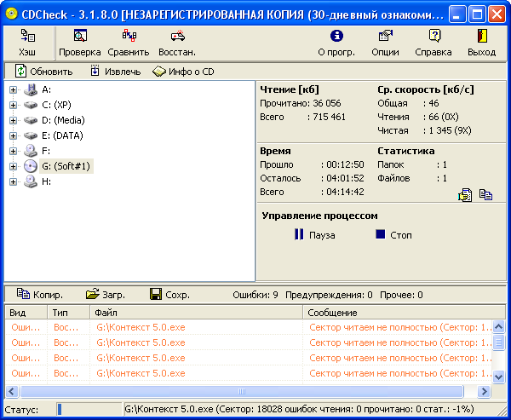Click the Стоп stop button

[393, 235]
